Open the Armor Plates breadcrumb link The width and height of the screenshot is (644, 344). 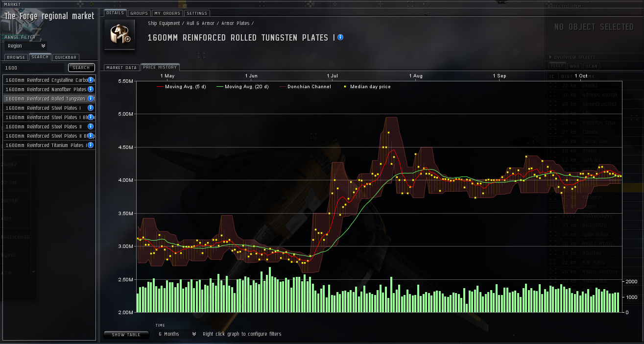[235, 23]
